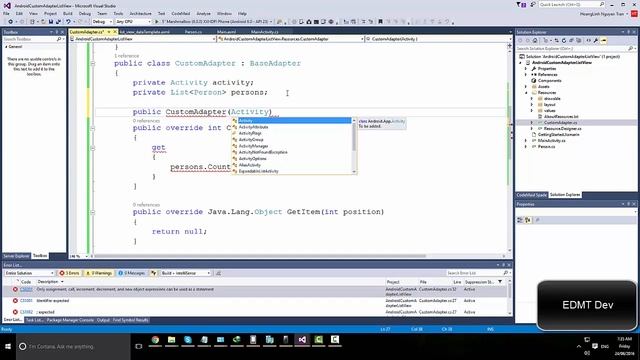Open the Debug menu

[85, 13]
